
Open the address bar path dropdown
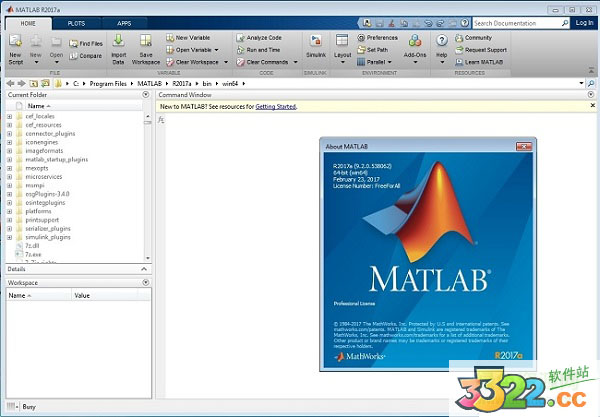pyautogui.click(x=581, y=83)
